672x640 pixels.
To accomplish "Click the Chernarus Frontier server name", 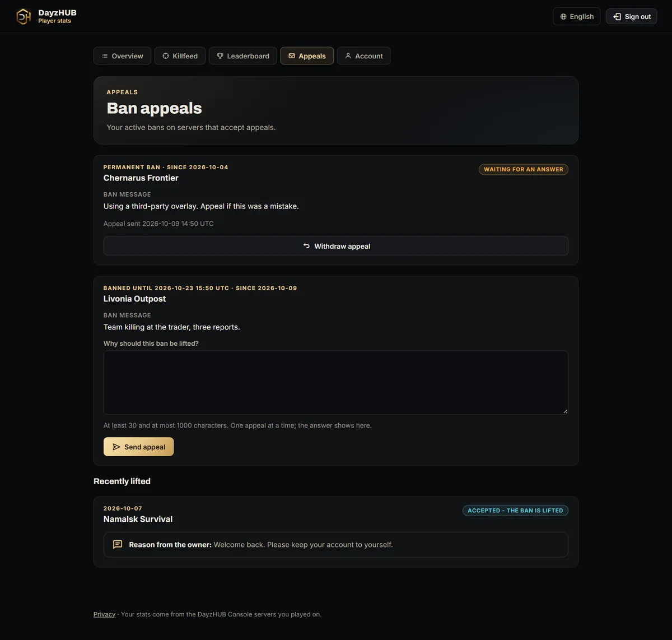I will [x=141, y=178].
